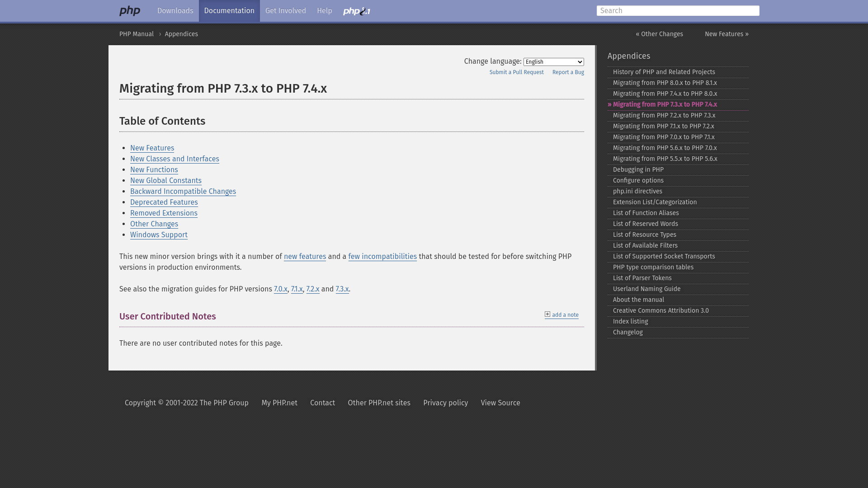Open the PHP 8.1 release logo

point(357,11)
